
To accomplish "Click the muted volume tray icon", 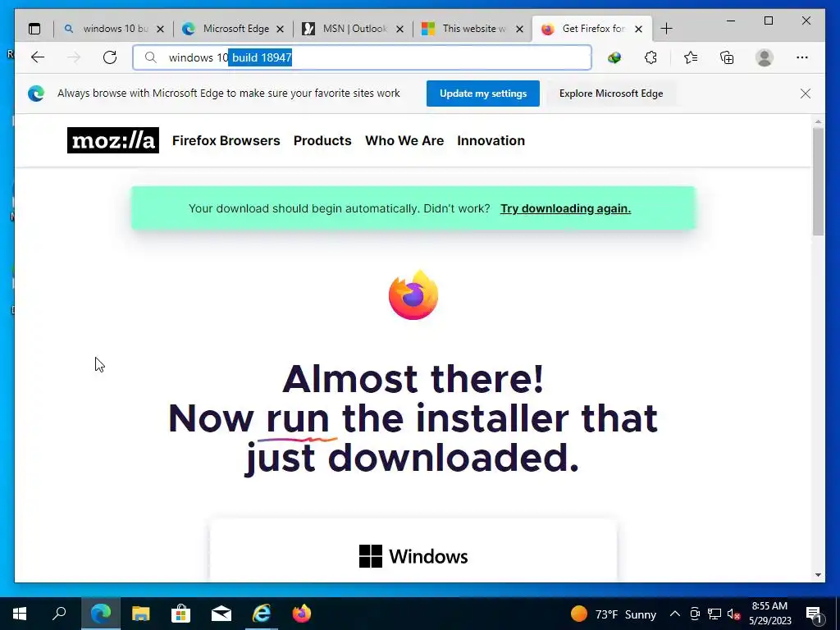I will point(733,614).
